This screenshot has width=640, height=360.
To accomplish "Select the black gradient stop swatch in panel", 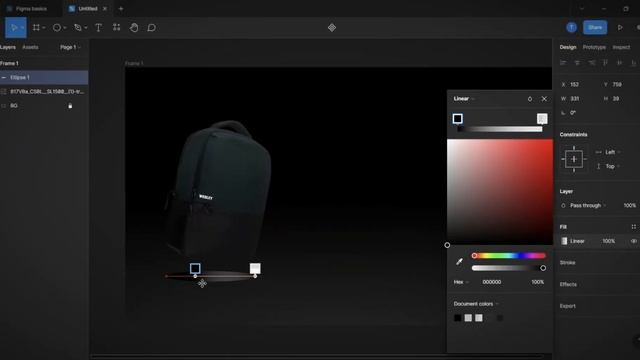I will (x=458, y=119).
